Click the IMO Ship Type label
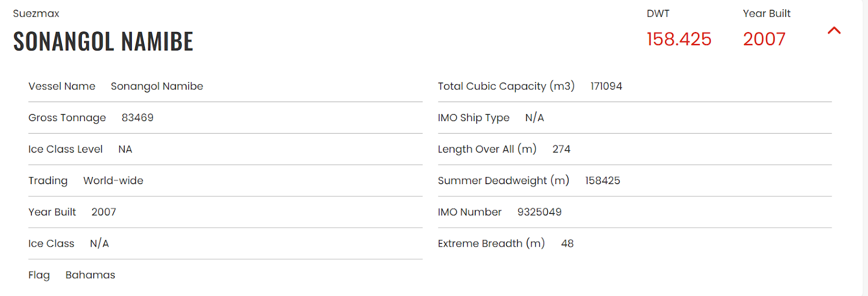868x296 pixels. click(474, 118)
